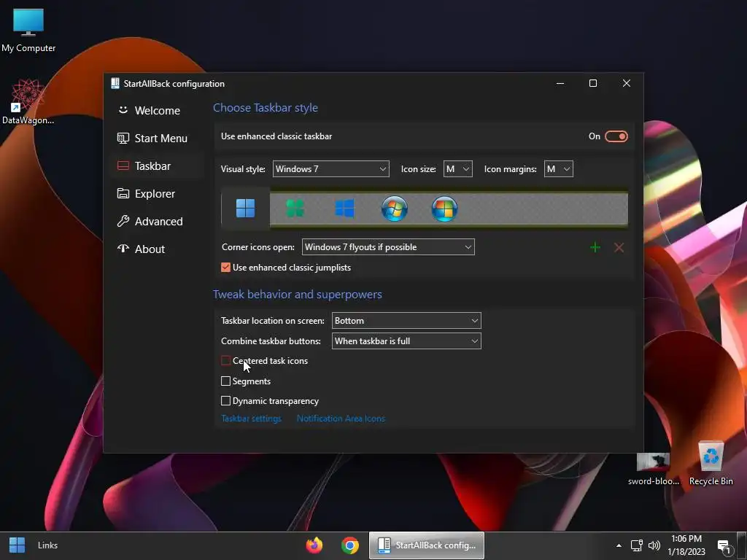Toggle Use enhanced classic taskbar switch
This screenshot has height=560, width=747.
(x=616, y=136)
